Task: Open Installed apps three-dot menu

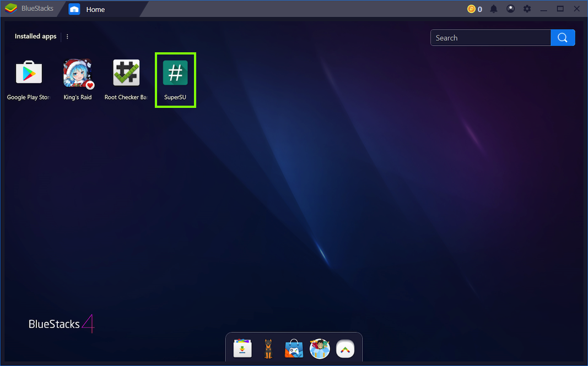Action: (x=67, y=36)
